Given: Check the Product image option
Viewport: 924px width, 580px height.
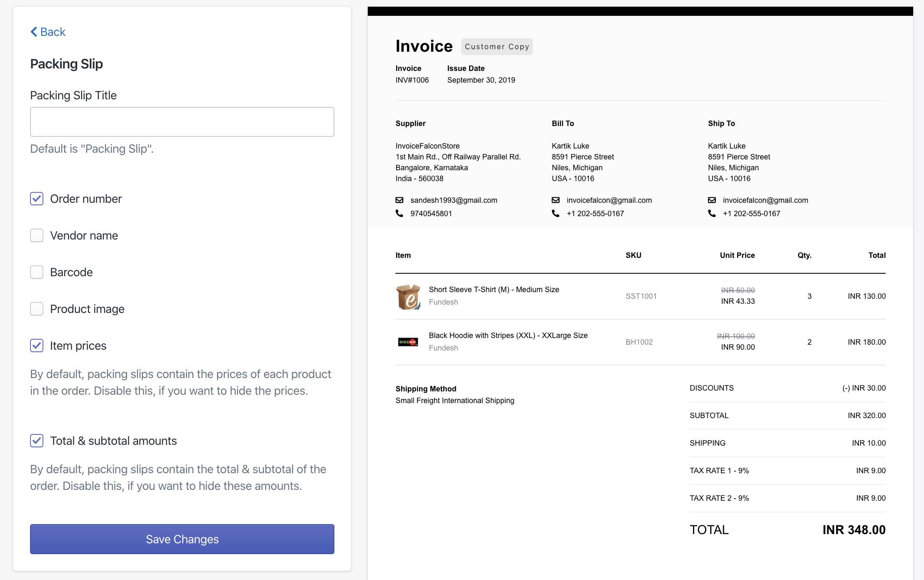Looking at the screenshot, I should pyautogui.click(x=37, y=309).
